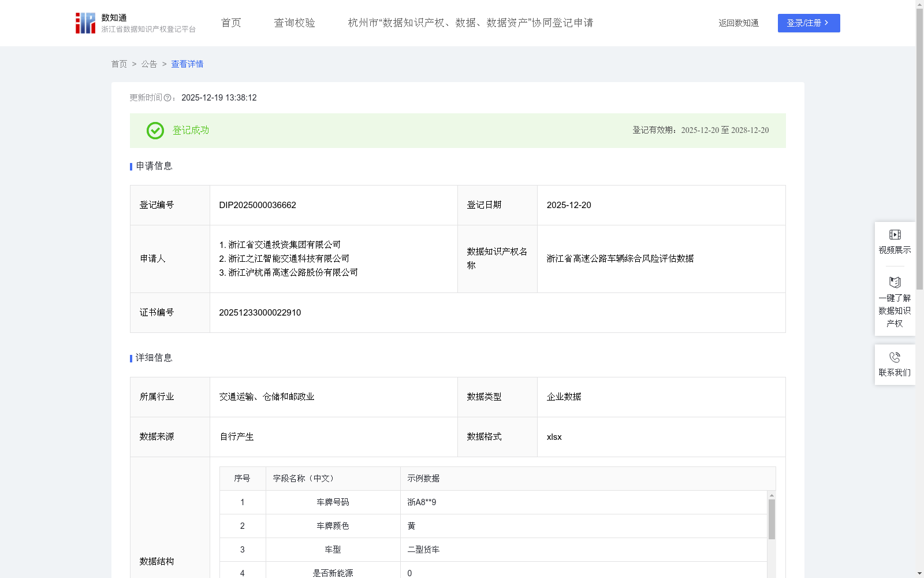The width and height of the screenshot is (924, 578).
Task: Click the 登记日期 label cell
Action: [497, 205]
